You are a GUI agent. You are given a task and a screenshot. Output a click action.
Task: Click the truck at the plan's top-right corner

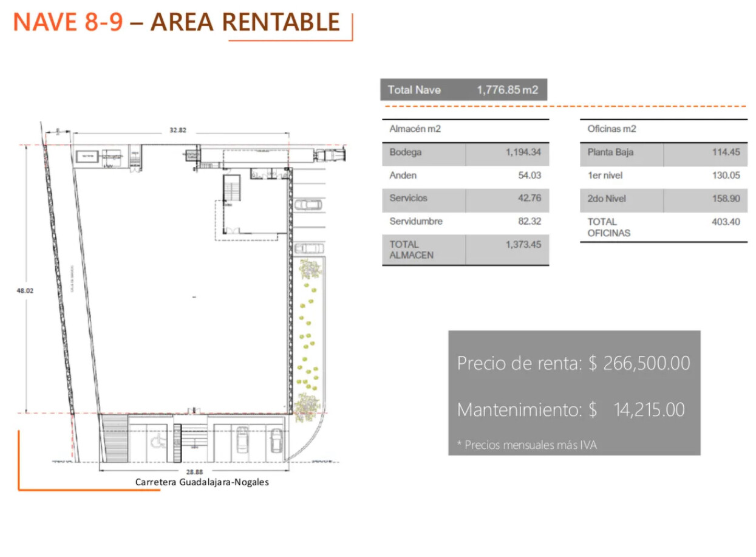pos(329,155)
